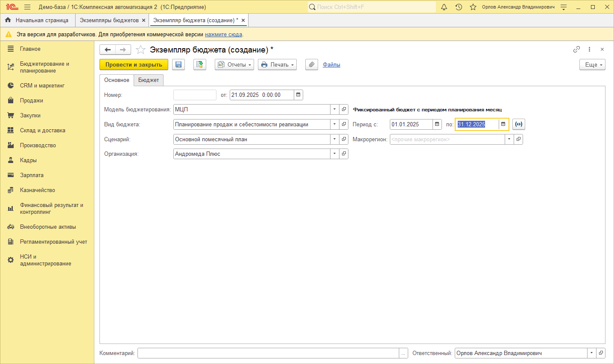Expand the 'Вид бюджета' dropdown list
Image resolution: width=614 pixels, height=364 pixels.
point(334,124)
